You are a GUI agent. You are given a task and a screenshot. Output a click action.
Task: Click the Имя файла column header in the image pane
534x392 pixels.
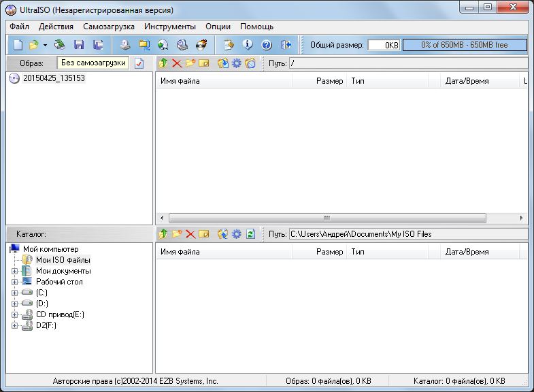click(180, 81)
